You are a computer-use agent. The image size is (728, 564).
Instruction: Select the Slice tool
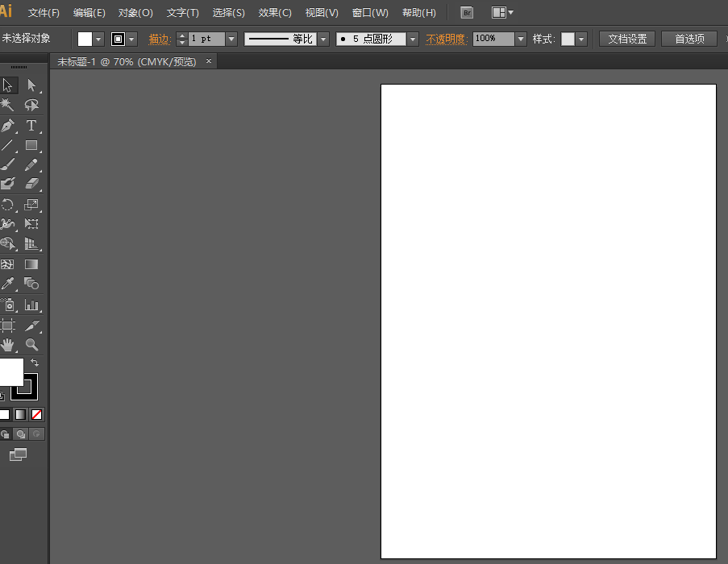31,326
